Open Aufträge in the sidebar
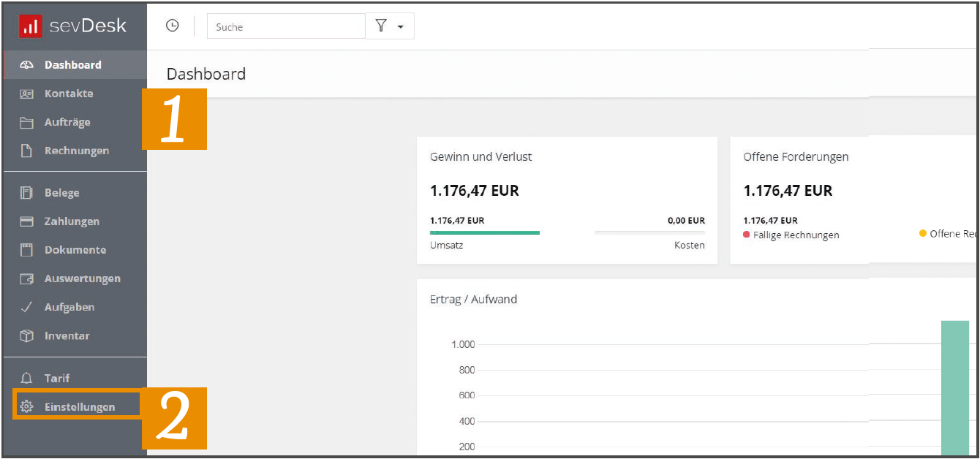Screen dimensions: 980x459 click(x=74, y=122)
